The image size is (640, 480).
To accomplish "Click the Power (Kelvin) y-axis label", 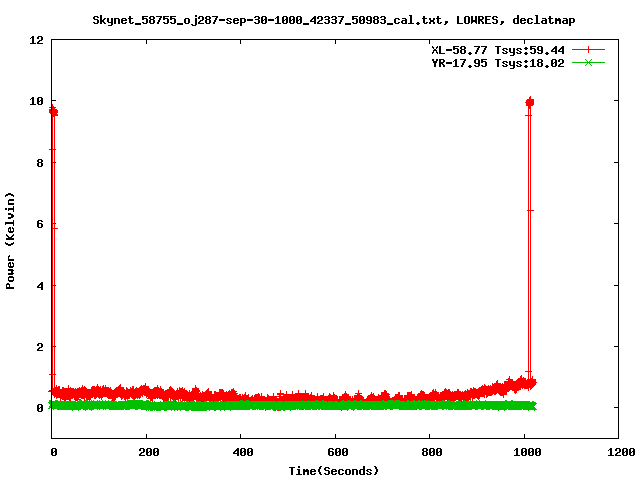I will 10,240.
